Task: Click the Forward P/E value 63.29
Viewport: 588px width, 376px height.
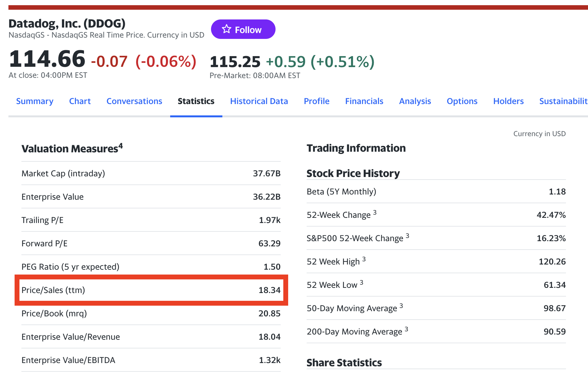Action: pyautogui.click(x=269, y=243)
